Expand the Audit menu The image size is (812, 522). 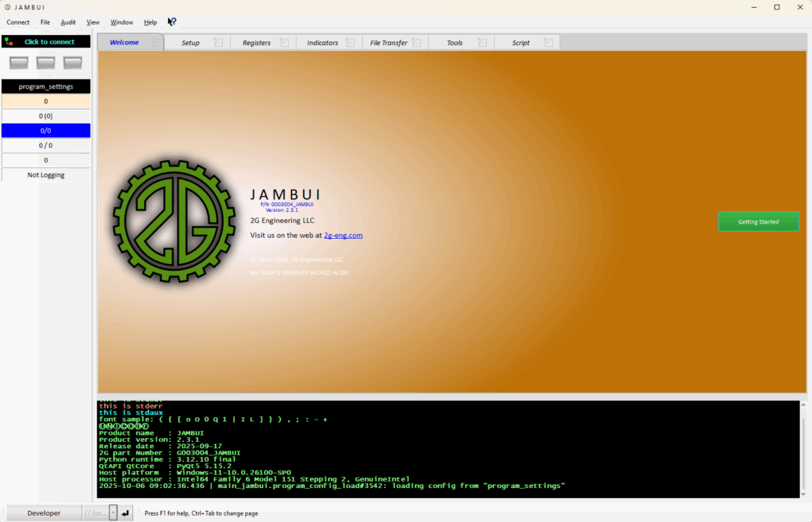point(68,22)
